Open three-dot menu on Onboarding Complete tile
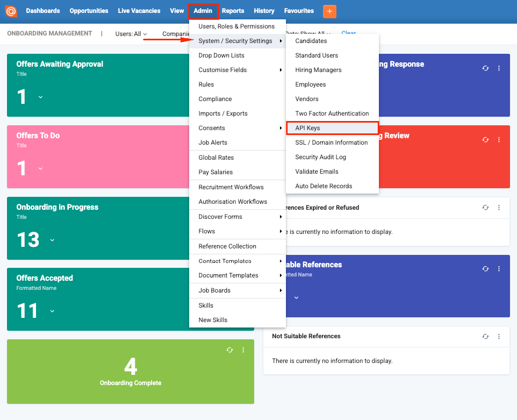 click(243, 350)
